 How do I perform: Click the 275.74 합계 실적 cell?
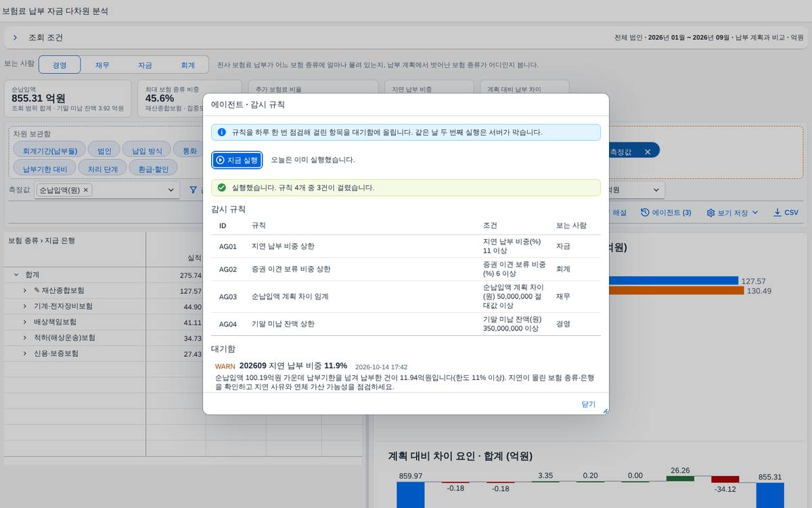[176, 275]
